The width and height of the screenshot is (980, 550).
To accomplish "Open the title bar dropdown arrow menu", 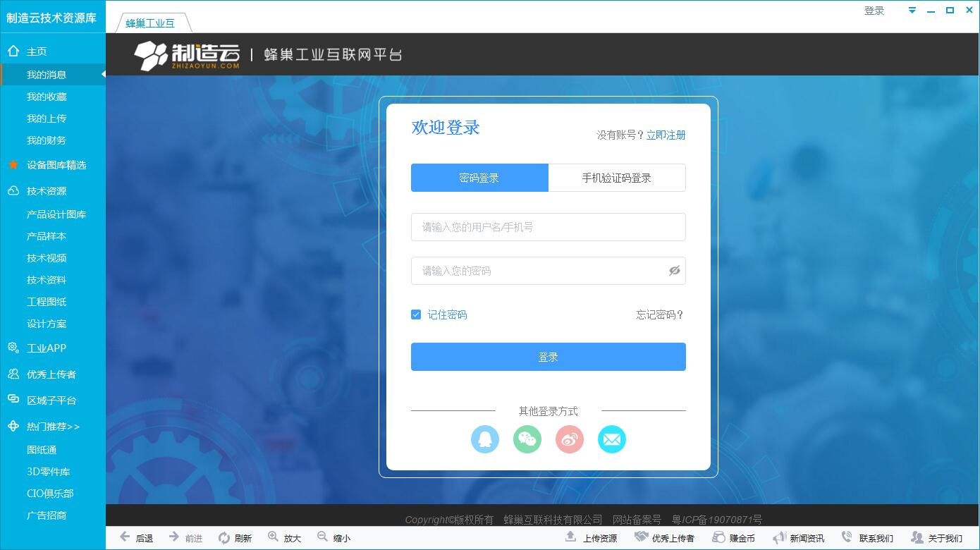I will click(912, 11).
